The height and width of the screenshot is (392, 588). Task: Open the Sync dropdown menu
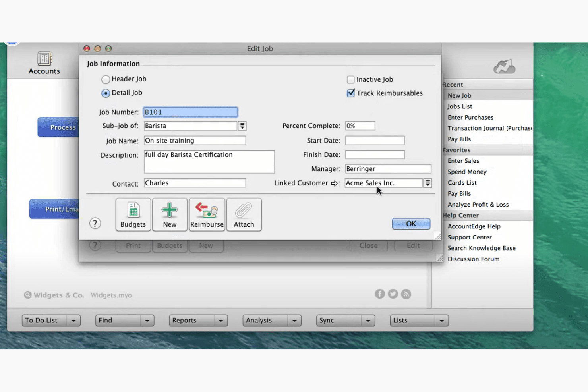pos(346,321)
